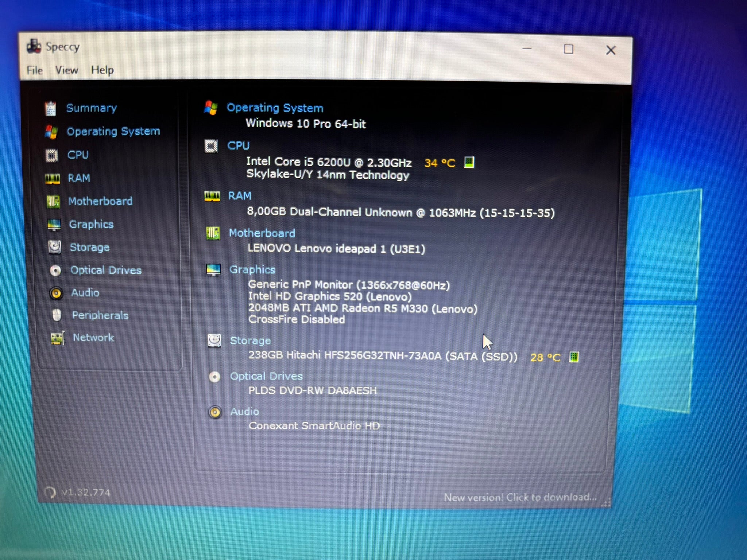
Task: Click the Optical Drives disc icon in sidebar
Action: 55,271
